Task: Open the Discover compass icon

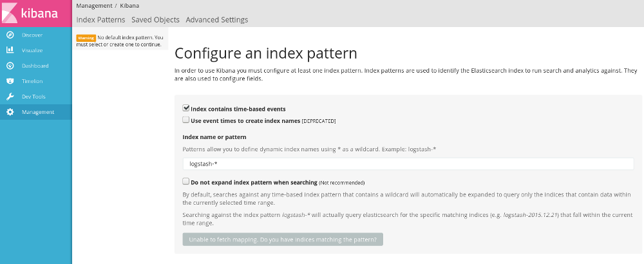Action: (x=10, y=35)
